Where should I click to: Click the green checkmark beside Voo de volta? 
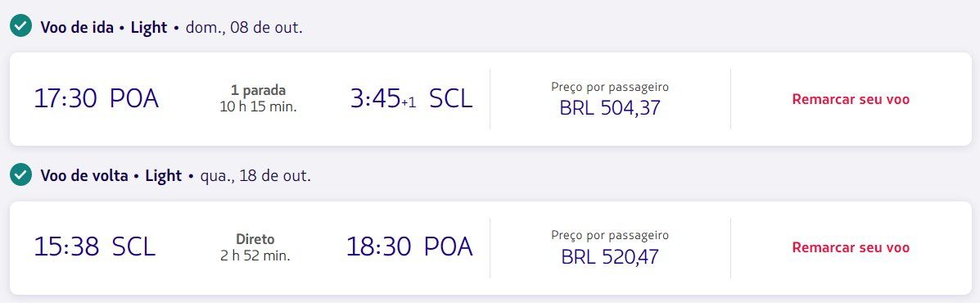pos(20,175)
